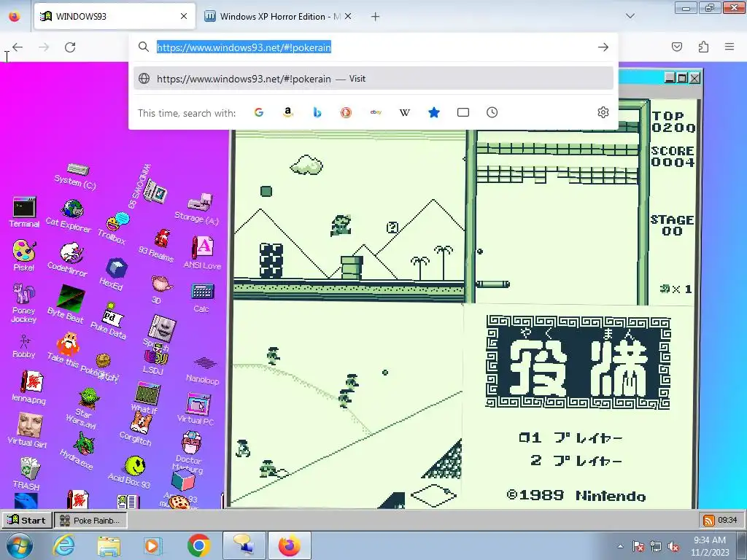Open Firefox application menu

click(x=729, y=47)
